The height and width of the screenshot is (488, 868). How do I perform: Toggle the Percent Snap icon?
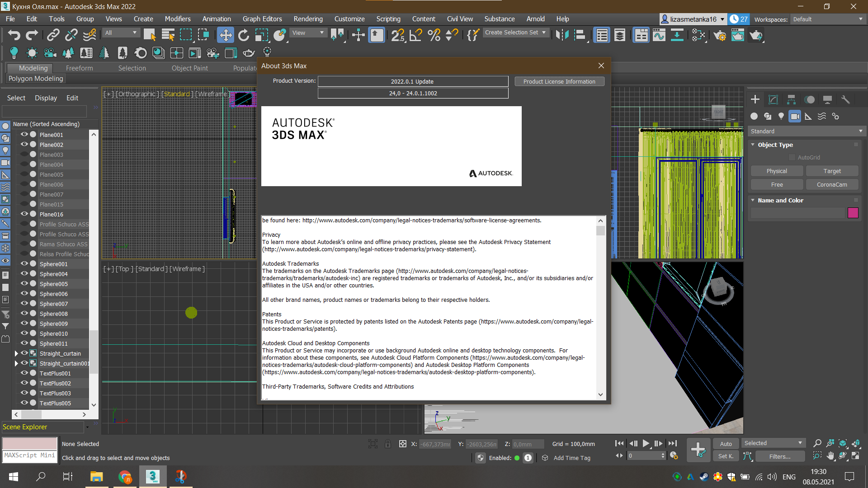pyautogui.click(x=434, y=35)
